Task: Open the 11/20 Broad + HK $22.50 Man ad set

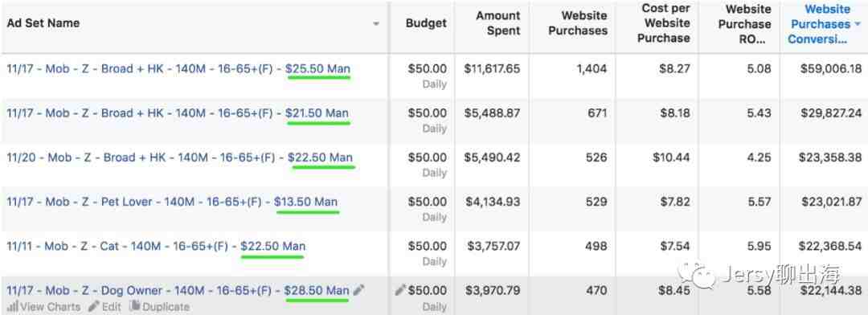Action: [x=179, y=157]
